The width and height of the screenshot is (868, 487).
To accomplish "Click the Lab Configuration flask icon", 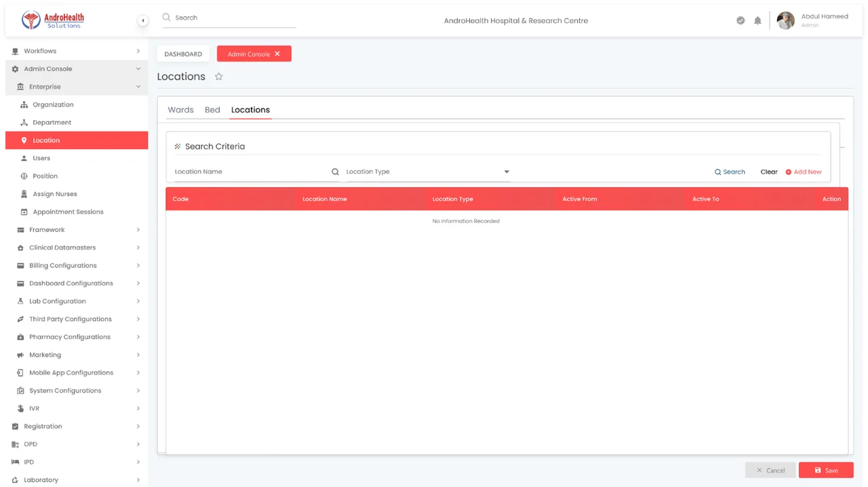I will click(20, 301).
